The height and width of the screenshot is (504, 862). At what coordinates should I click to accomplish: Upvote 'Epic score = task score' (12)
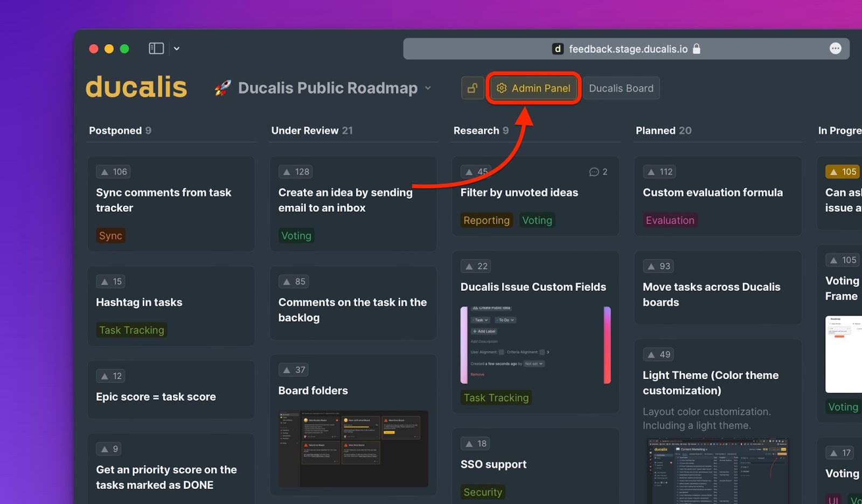(x=110, y=376)
